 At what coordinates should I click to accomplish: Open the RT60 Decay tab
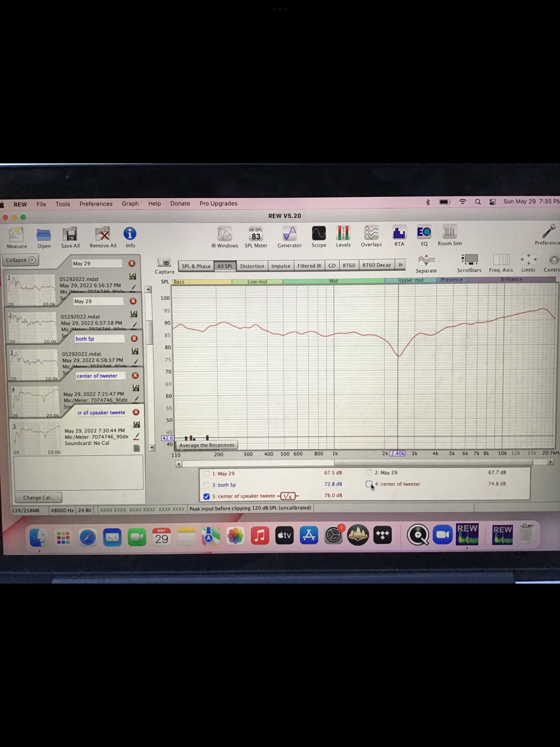click(x=377, y=265)
